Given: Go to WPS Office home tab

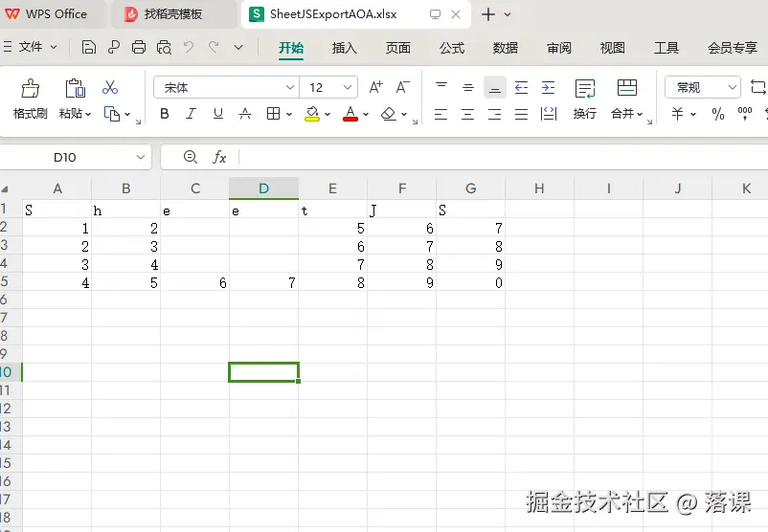Looking at the screenshot, I should point(51,14).
